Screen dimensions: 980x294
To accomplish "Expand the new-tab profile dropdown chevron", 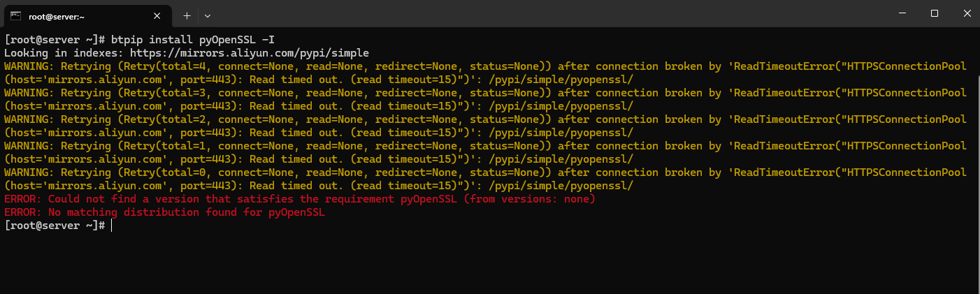I will pos(208,15).
